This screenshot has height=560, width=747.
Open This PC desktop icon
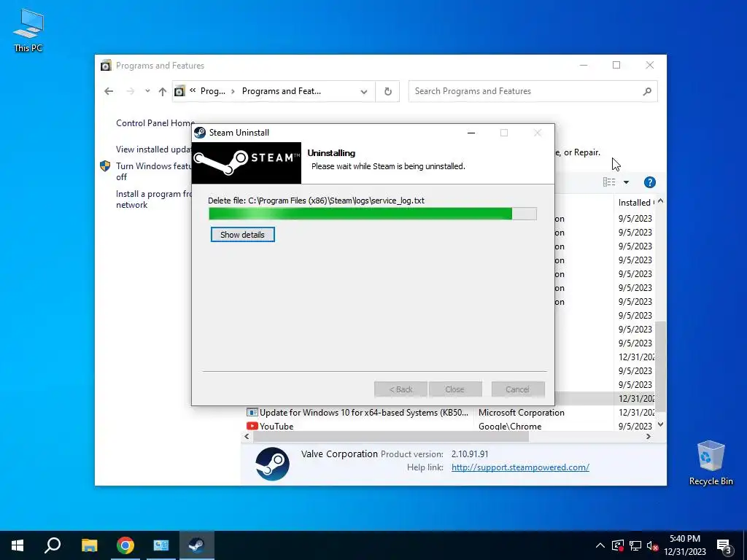coord(28,31)
